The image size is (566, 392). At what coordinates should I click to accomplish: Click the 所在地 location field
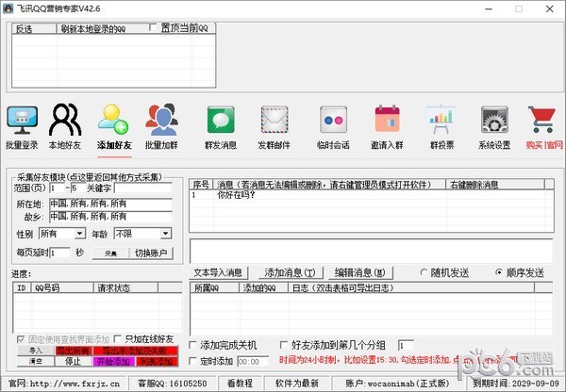point(110,204)
